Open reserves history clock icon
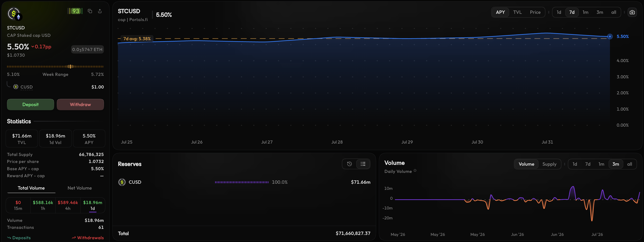The height and width of the screenshot is (242, 644). 349,164
